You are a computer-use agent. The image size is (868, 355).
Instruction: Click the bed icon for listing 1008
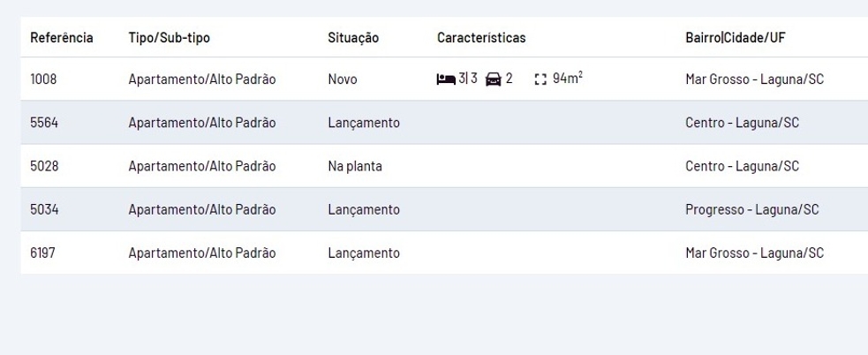point(445,79)
